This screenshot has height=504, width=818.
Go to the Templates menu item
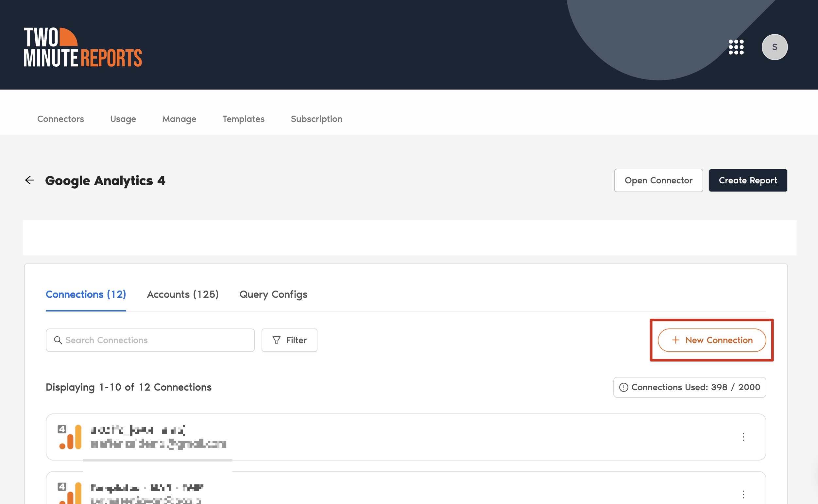point(243,119)
